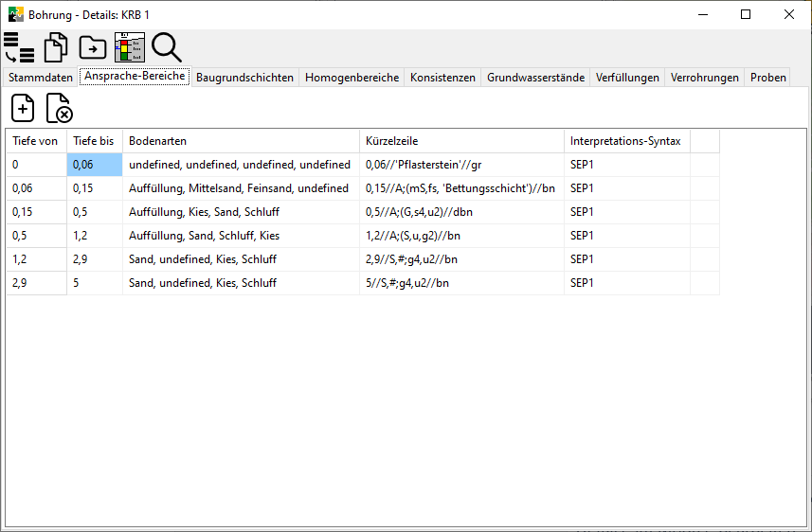Switch to the Stammdaten tab
The height and width of the screenshot is (532, 812).
[x=40, y=78]
